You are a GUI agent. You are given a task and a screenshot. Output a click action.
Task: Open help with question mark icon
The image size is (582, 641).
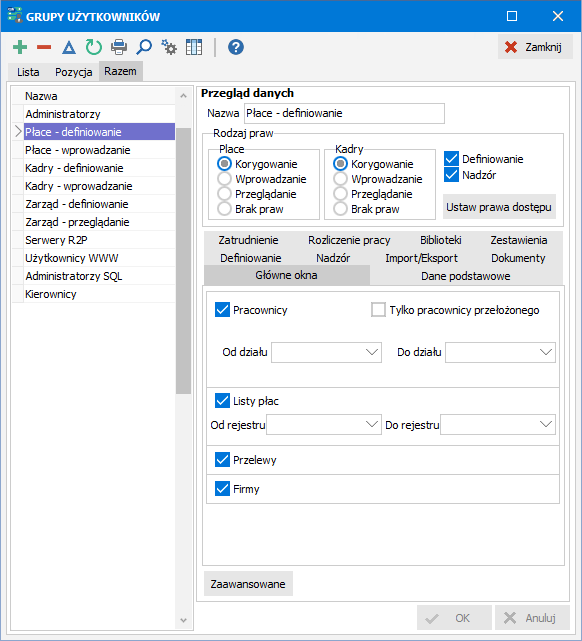pyautogui.click(x=236, y=47)
